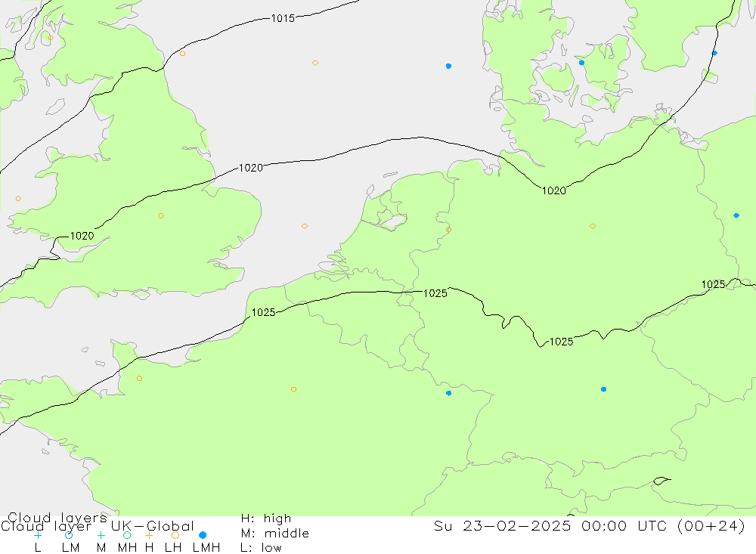Select the LH marker off northeast England coast
Viewport: 756px width, 554px height.
coord(182,54)
